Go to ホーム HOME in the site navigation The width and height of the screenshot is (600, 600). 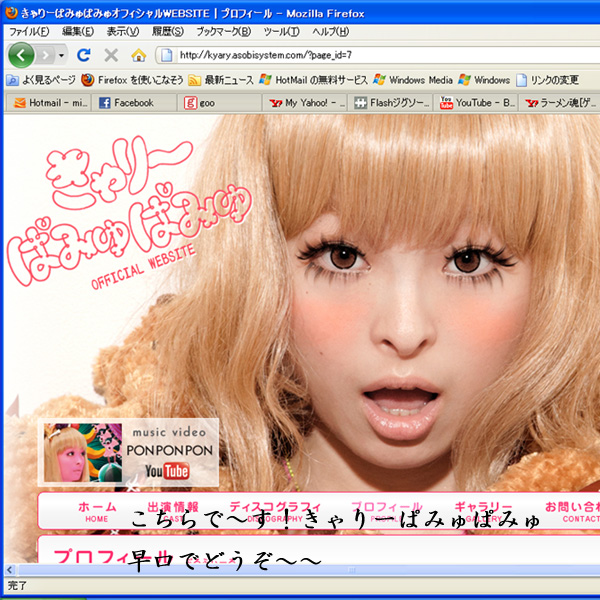tap(97, 512)
